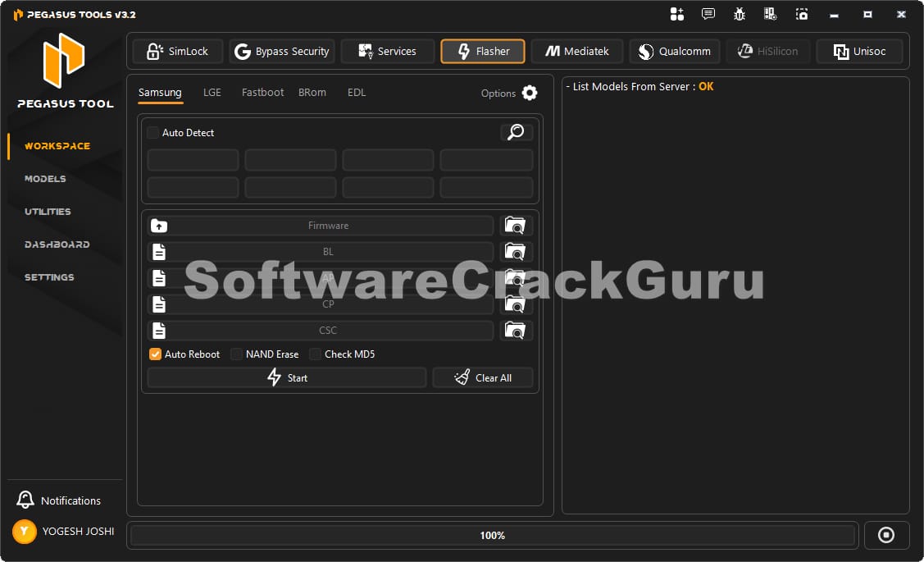Viewport: 924px width, 562px height.
Task: Toggle the Check MD5 checkbox
Action: coord(316,354)
